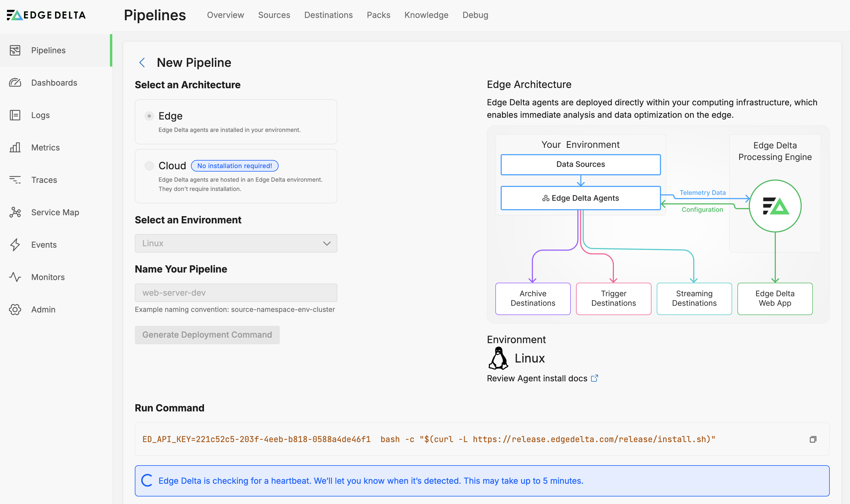This screenshot has width=850, height=504.
Task: Open the Sources tab
Action: click(274, 15)
